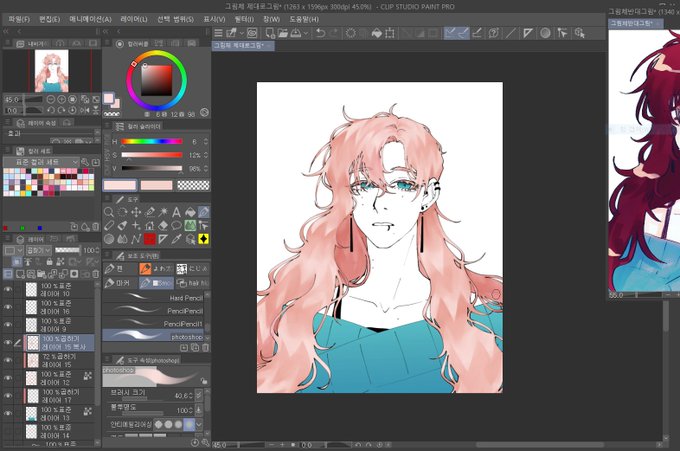This screenshot has width=680, height=451.
Task: Select the Text tool (A icon)
Action: (x=176, y=212)
